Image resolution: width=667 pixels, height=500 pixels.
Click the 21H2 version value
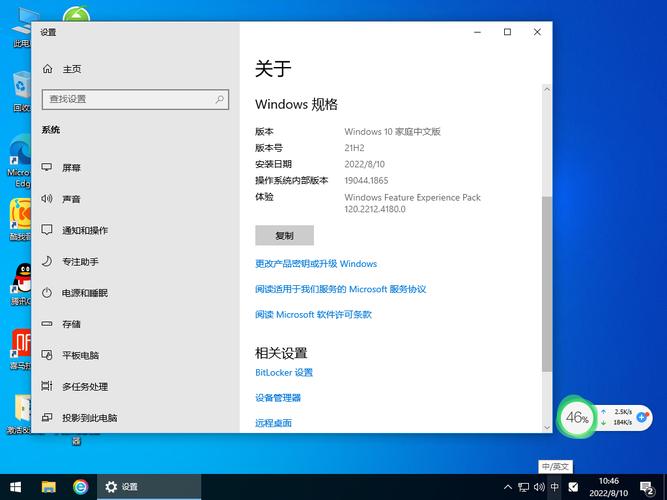[354, 148]
